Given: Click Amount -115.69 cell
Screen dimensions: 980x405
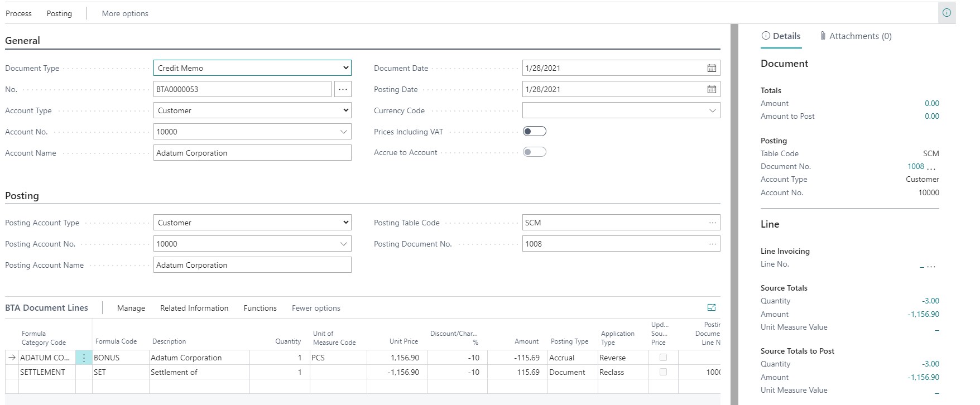Looking at the screenshot, I should (x=517, y=358).
